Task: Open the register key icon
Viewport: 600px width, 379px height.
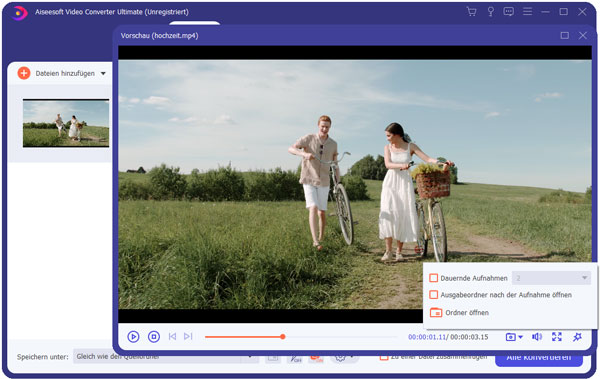Action: [x=490, y=11]
